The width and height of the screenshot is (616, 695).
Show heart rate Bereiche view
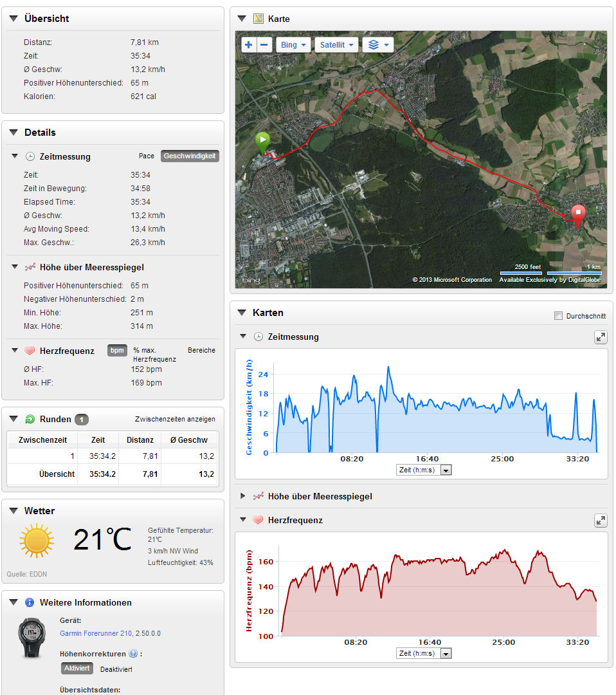click(201, 351)
